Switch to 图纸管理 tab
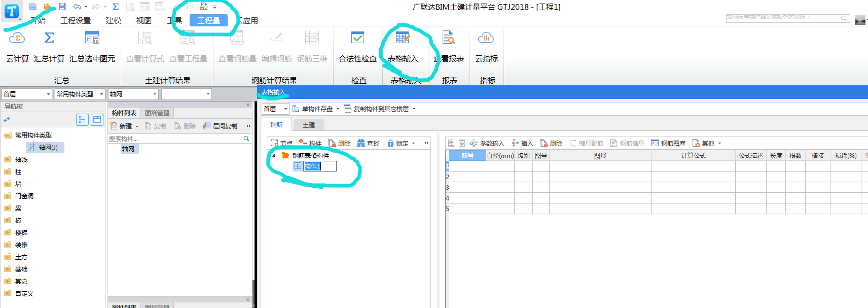The height and width of the screenshot is (308, 868). coord(157,113)
